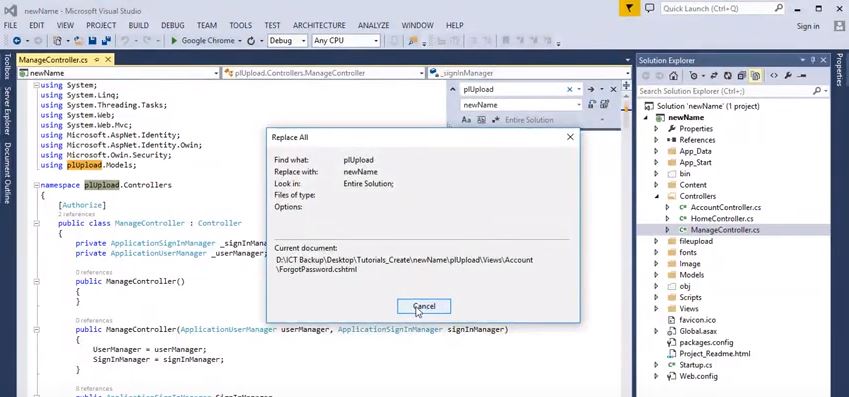Viewport: 849px width, 397px height.
Task: Toggle Match Case option in find panel
Action: [x=466, y=120]
